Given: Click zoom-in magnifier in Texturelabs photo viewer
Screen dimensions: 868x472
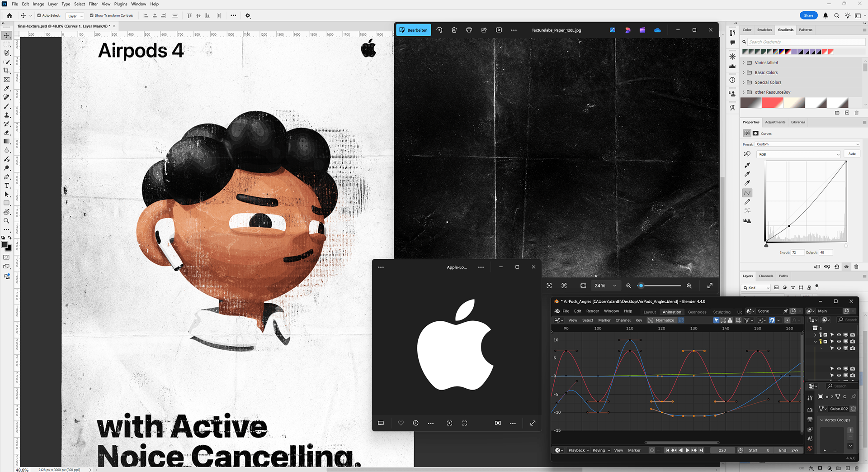Looking at the screenshot, I should coord(689,286).
